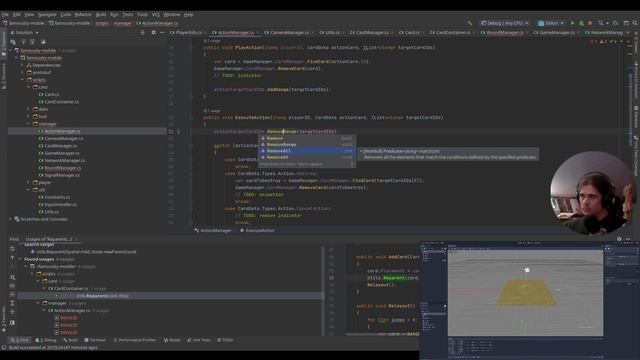
Task: Open the Refactor menu
Action: (x=83, y=14)
